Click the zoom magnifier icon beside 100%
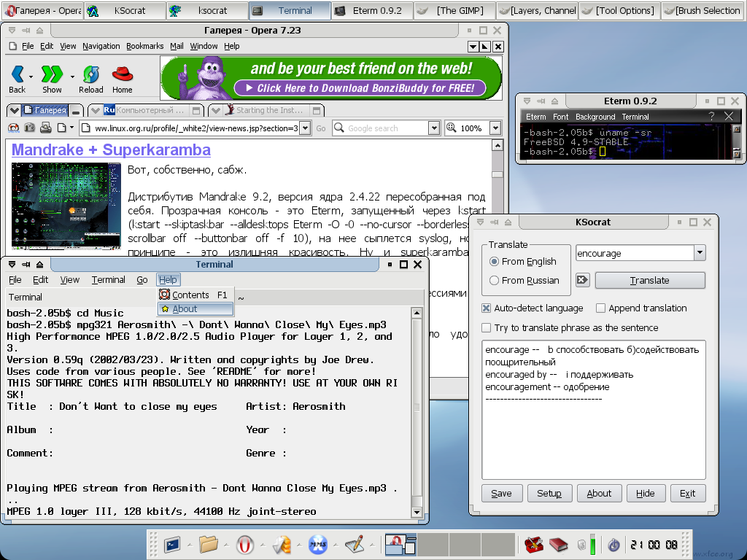The width and height of the screenshot is (747, 560). (x=451, y=128)
